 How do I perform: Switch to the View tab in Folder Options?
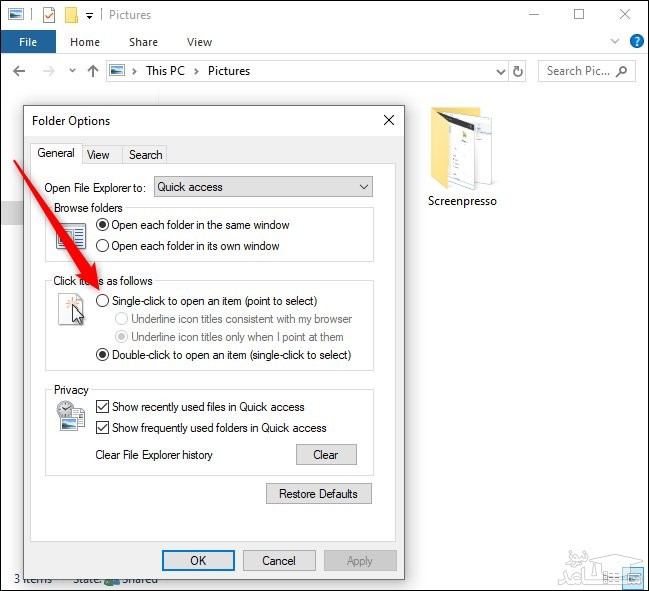98,155
